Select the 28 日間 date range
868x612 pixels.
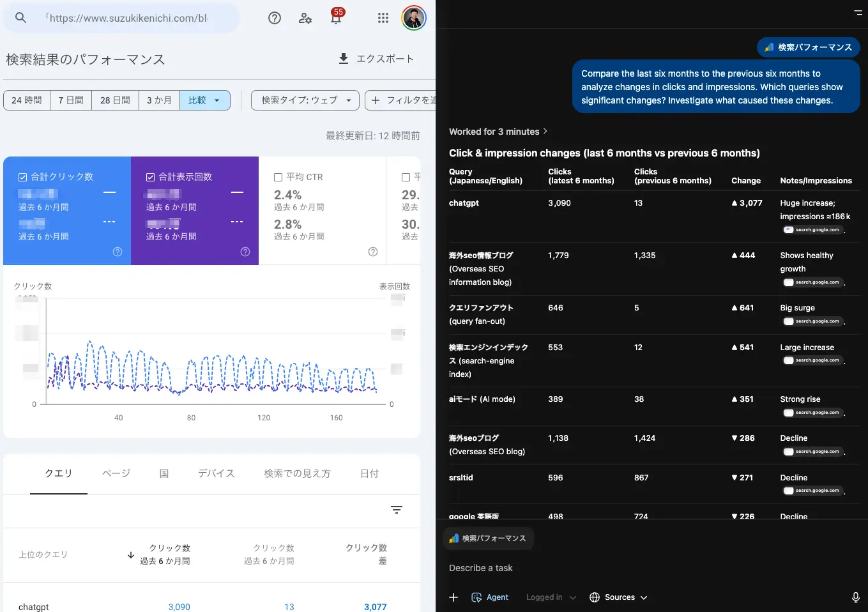click(x=115, y=100)
